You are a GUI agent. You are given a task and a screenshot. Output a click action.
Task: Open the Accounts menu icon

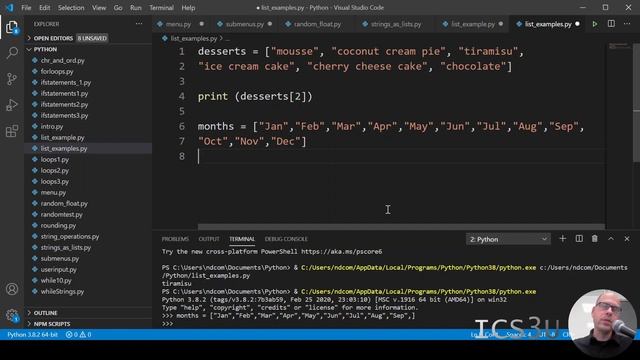click(x=12, y=289)
